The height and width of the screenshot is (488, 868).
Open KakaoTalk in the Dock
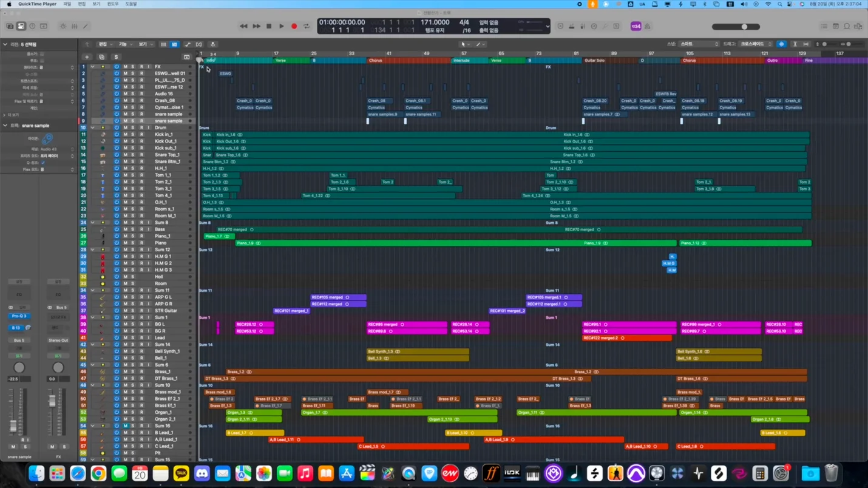tap(181, 473)
